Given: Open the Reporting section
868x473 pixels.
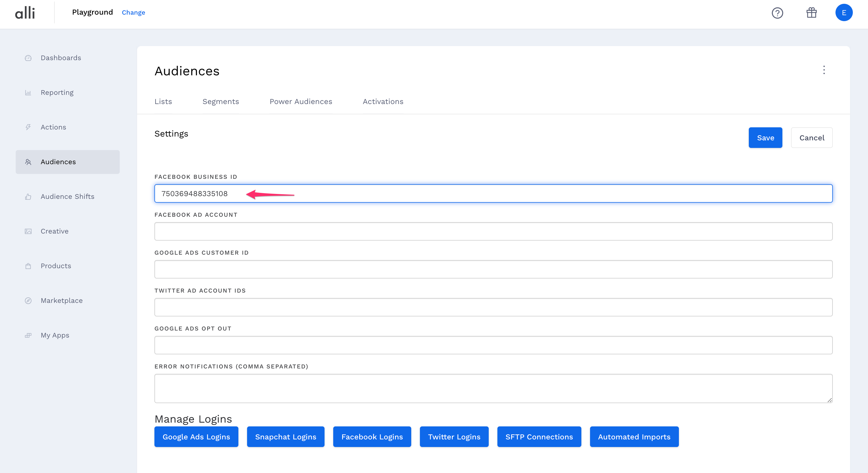Looking at the screenshot, I should point(57,92).
